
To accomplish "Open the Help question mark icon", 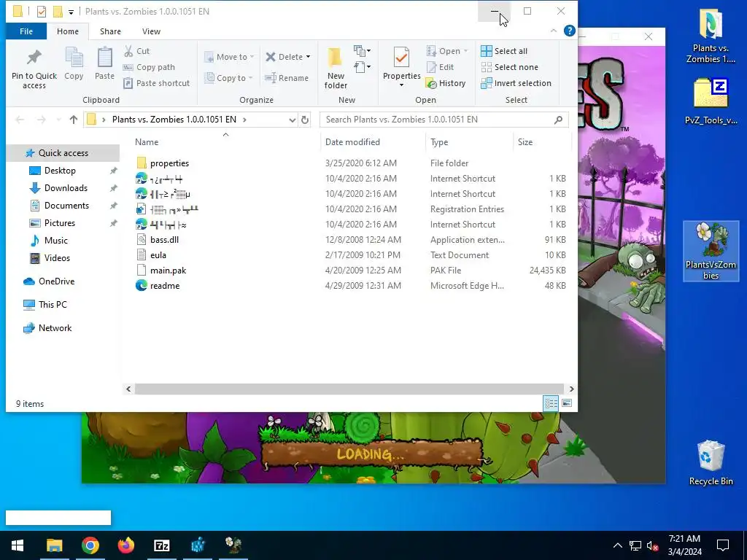I will coord(569,31).
